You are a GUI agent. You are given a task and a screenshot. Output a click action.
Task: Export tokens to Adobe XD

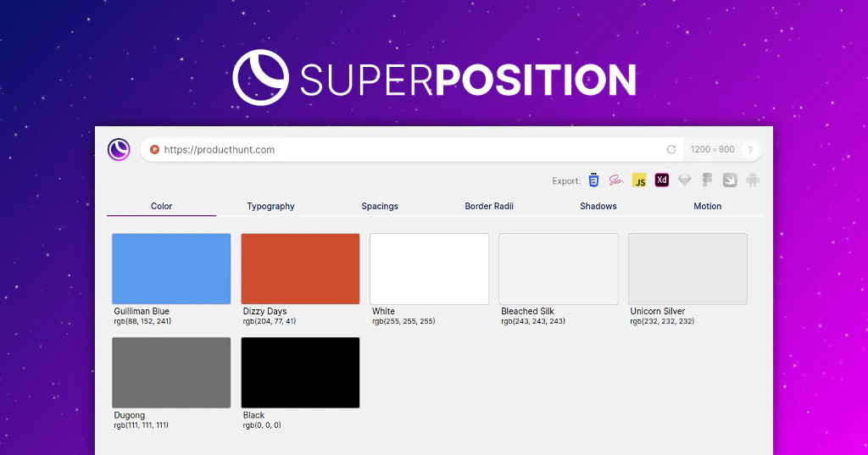[661, 180]
